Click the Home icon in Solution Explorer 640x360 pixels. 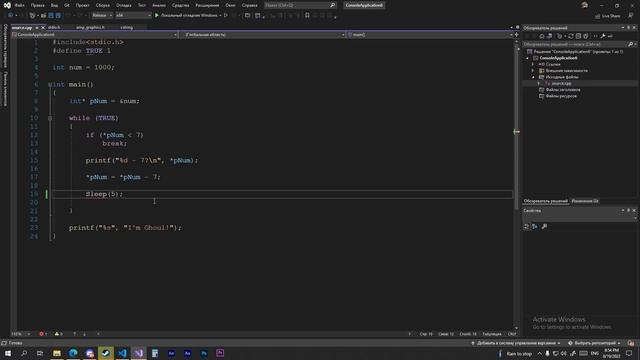(542, 36)
